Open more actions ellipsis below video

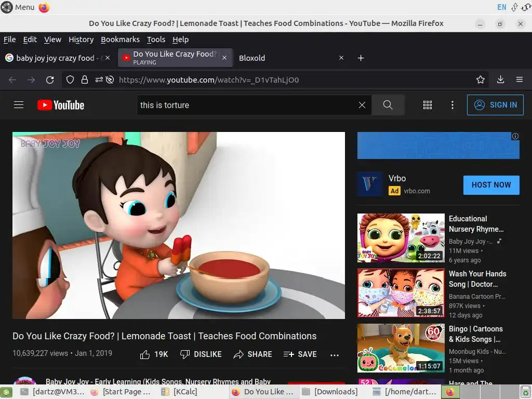tap(335, 355)
